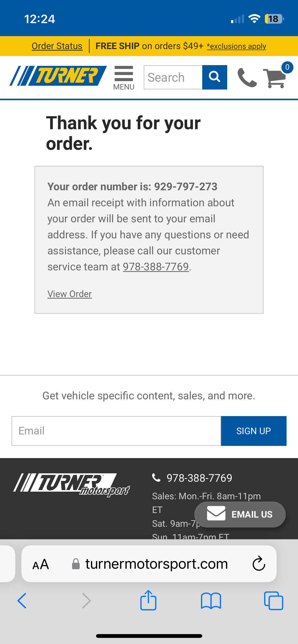298x644 pixels.
Task: Focus the Search input field
Action: pyautogui.click(x=173, y=77)
